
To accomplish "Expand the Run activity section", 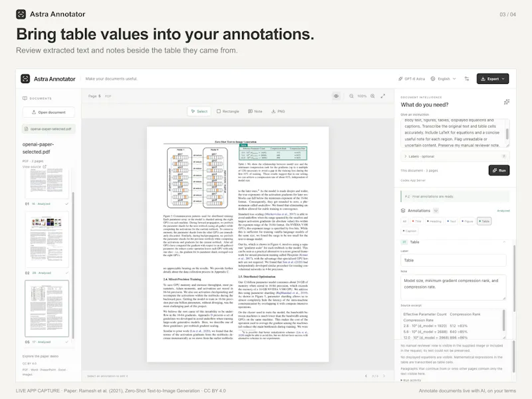I will tap(411, 380).
